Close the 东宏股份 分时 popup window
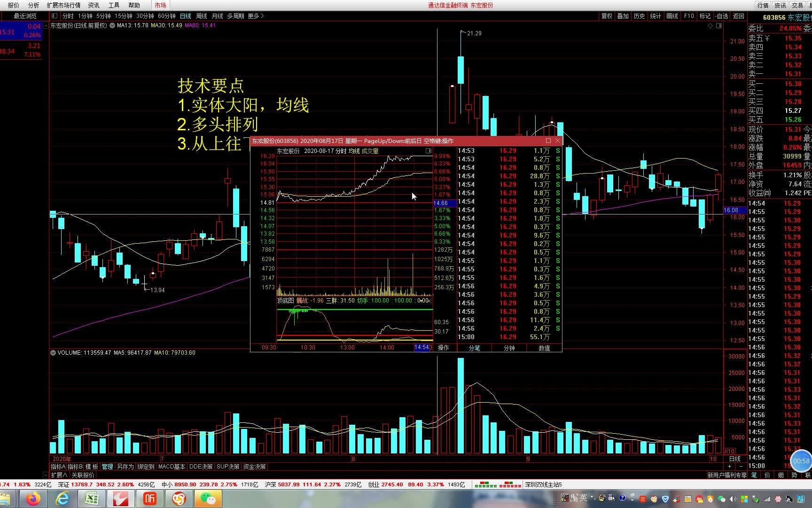Viewport: 812px width, 508px height. coord(557,141)
